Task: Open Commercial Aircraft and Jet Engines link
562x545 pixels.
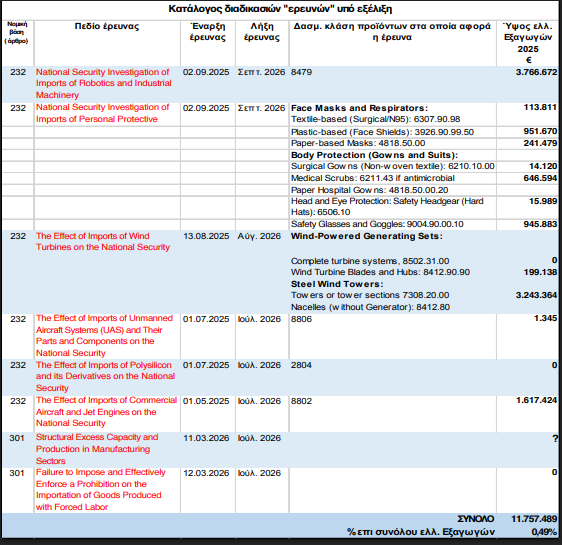Action: [106, 412]
